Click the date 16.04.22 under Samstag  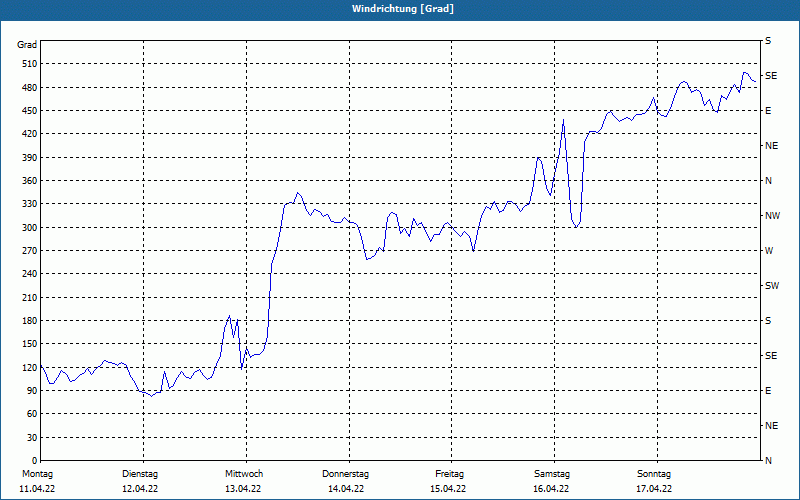[x=551, y=489]
